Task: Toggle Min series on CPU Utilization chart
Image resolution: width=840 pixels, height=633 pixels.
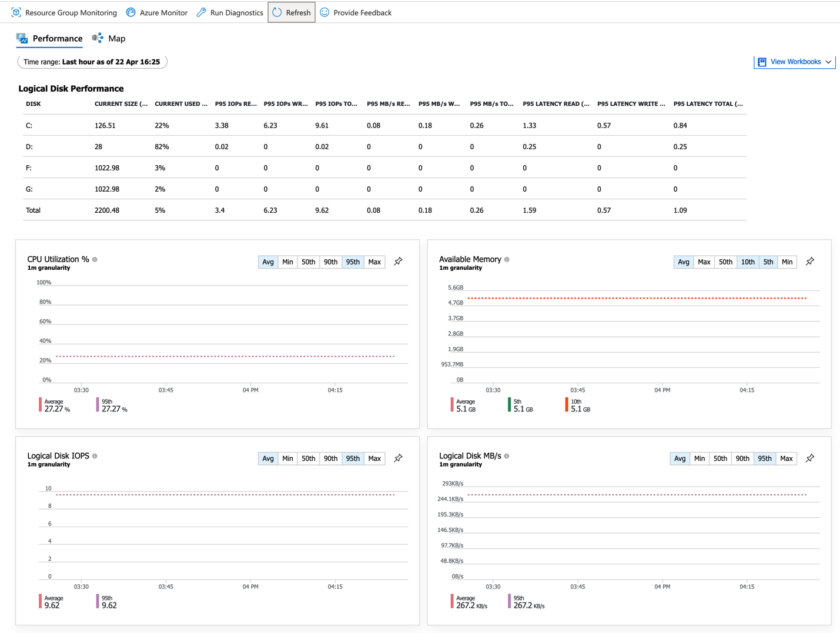Action: [x=287, y=262]
